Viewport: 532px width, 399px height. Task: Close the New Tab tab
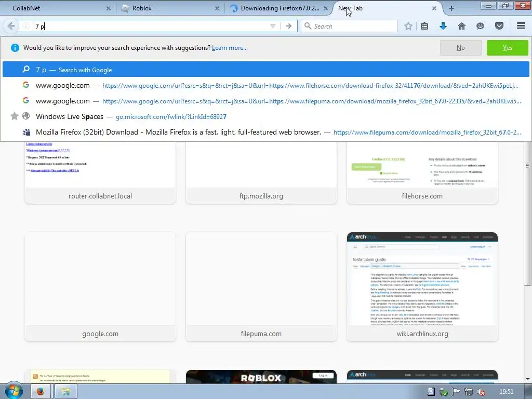click(x=434, y=8)
